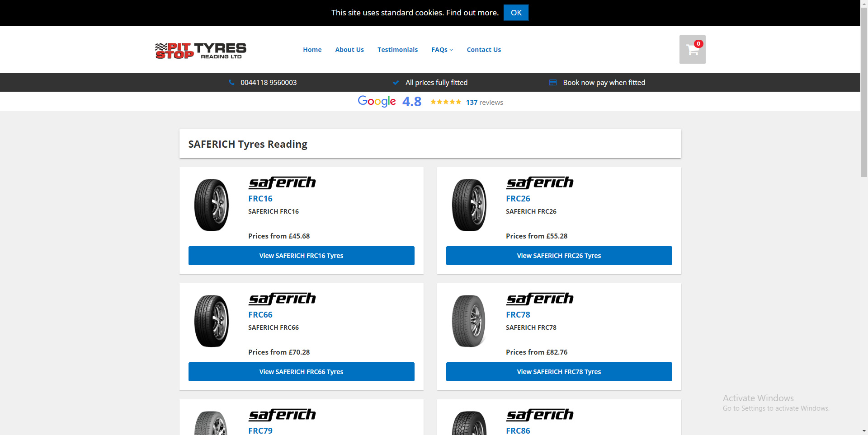868x435 pixels.
Task: Open the shopping cart icon
Action: [x=692, y=49]
